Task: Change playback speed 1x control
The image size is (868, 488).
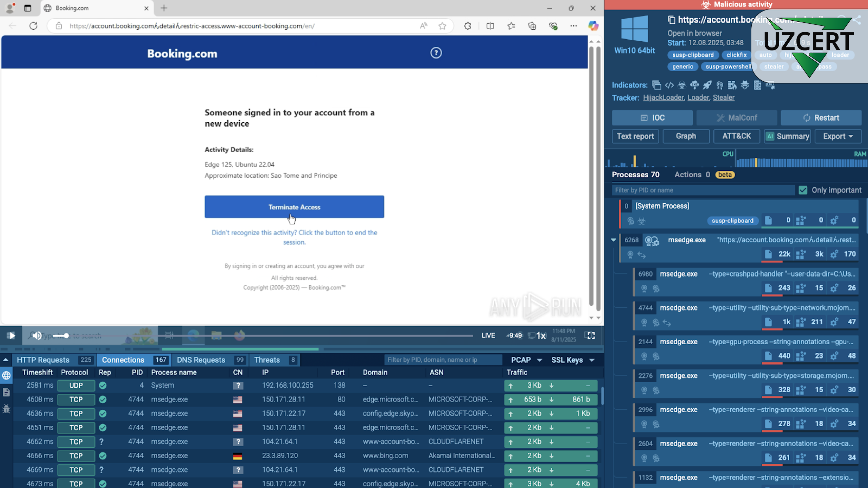Action: [541, 335]
